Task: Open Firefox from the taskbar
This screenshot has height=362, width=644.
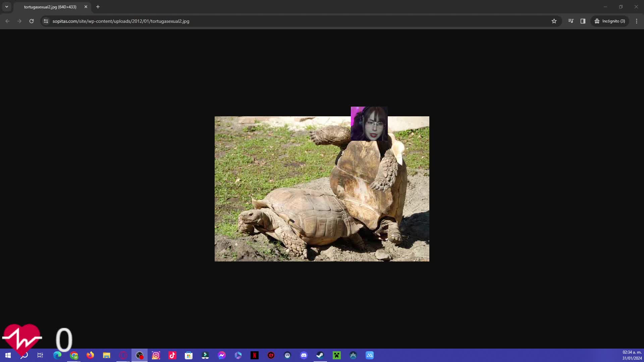Action: [90, 355]
